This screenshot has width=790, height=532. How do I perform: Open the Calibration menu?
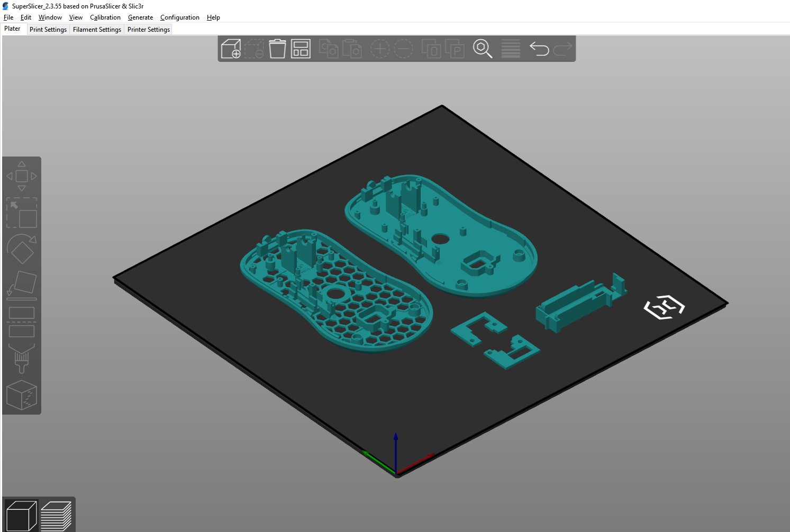105,17
